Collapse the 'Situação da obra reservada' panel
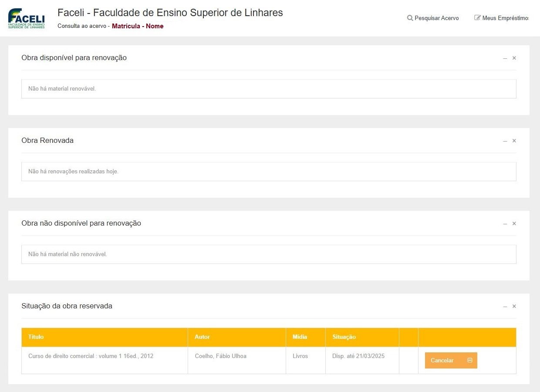Image resolution: width=540 pixels, height=392 pixels. click(505, 307)
